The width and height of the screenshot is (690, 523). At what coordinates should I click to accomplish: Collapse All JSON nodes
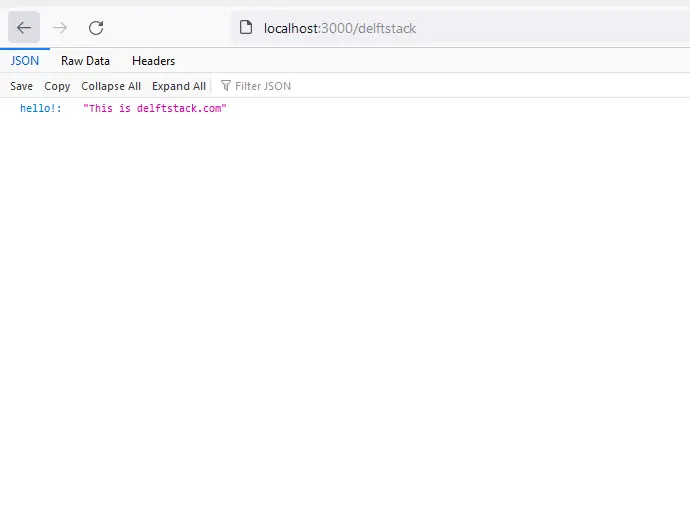coord(111,86)
